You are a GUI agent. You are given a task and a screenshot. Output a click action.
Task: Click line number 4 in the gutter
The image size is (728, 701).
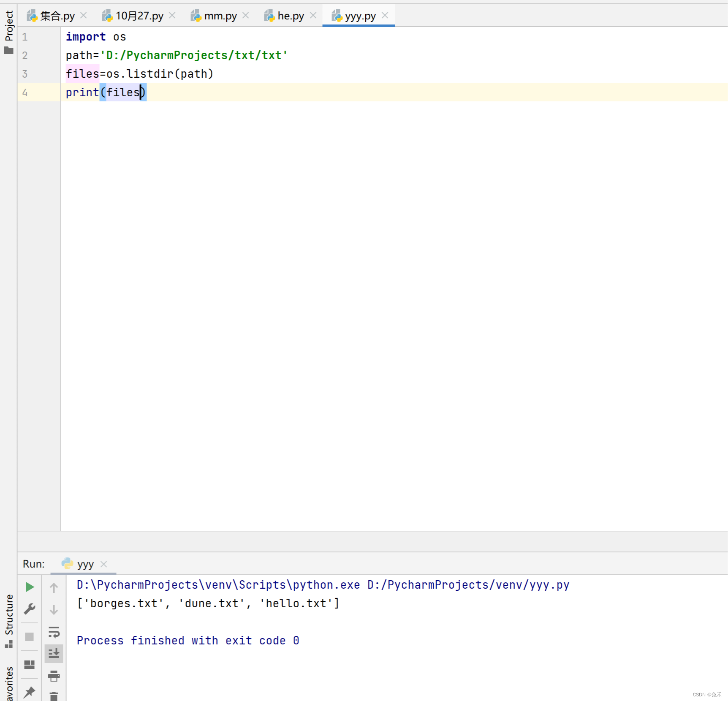[x=25, y=93]
